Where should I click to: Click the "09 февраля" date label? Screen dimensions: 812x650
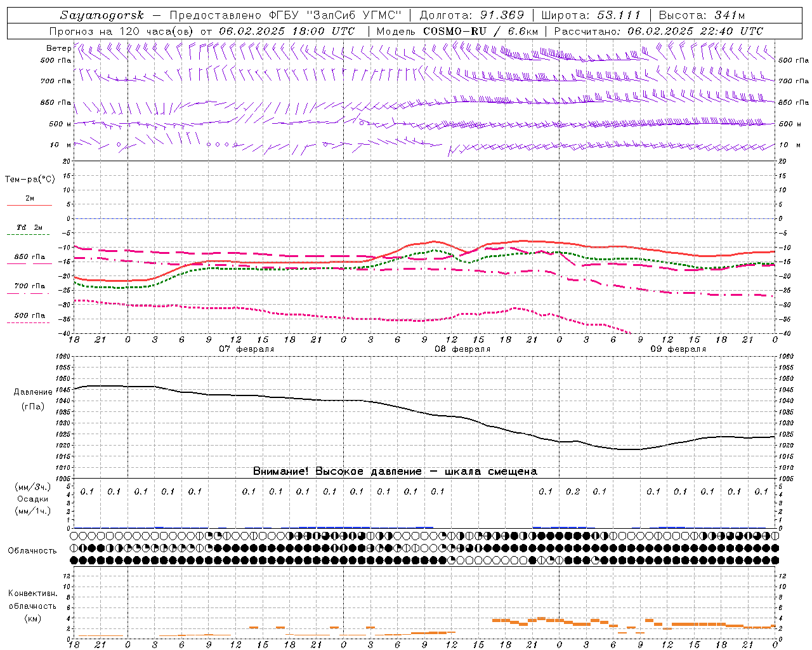point(678,349)
